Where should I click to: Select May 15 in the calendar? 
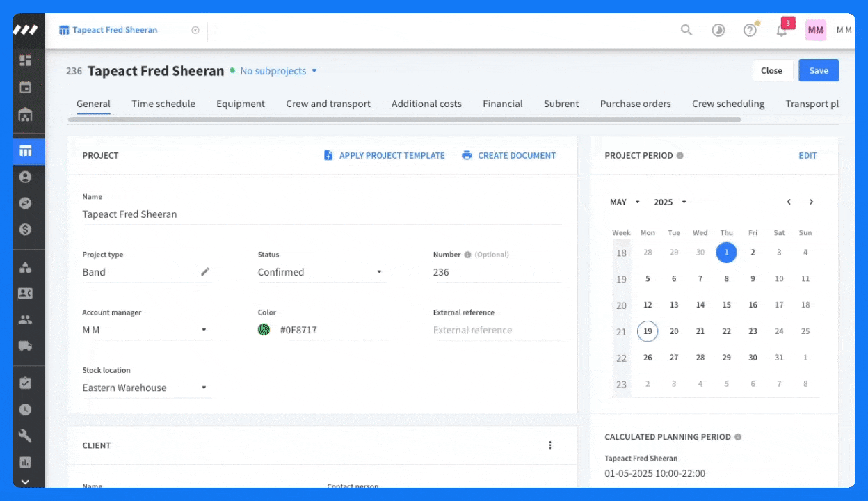tap(726, 305)
